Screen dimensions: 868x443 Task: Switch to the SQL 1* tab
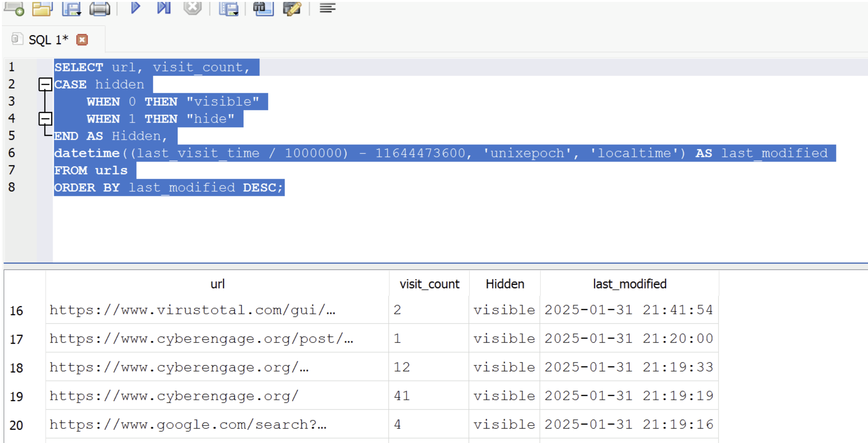pos(48,40)
